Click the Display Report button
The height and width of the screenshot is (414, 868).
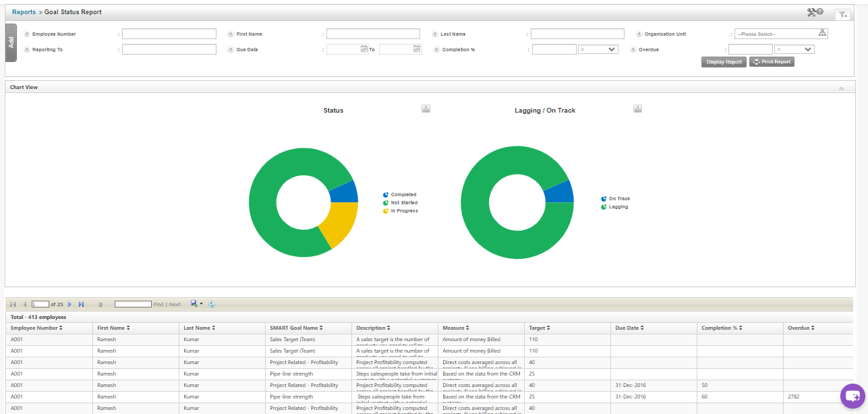pos(724,62)
